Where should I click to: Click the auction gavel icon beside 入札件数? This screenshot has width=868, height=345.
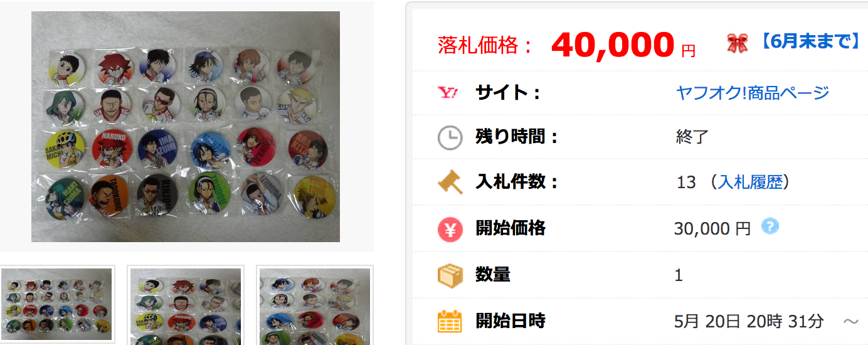point(450,183)
